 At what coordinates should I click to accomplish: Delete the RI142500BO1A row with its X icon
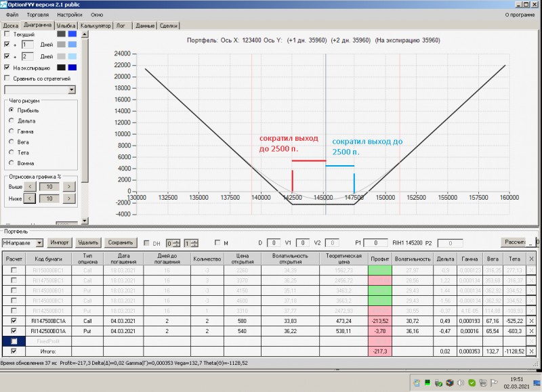(x=531, y=331)
